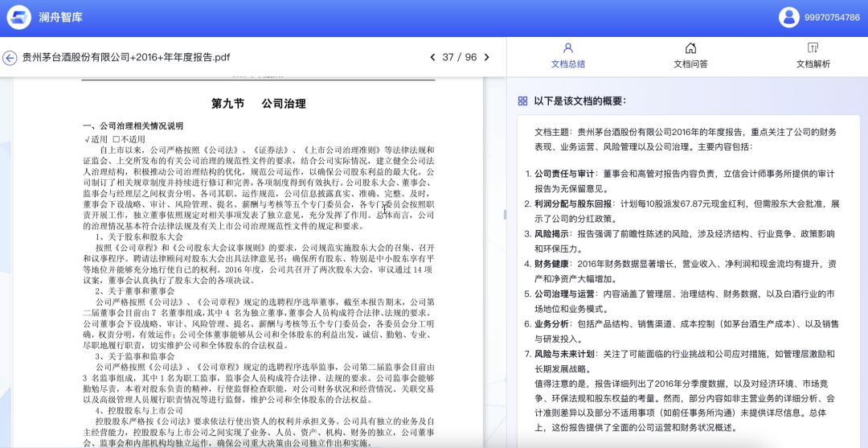Click the account number 99970754786
This screenshot has width=868, height=448.
[832, 18]
